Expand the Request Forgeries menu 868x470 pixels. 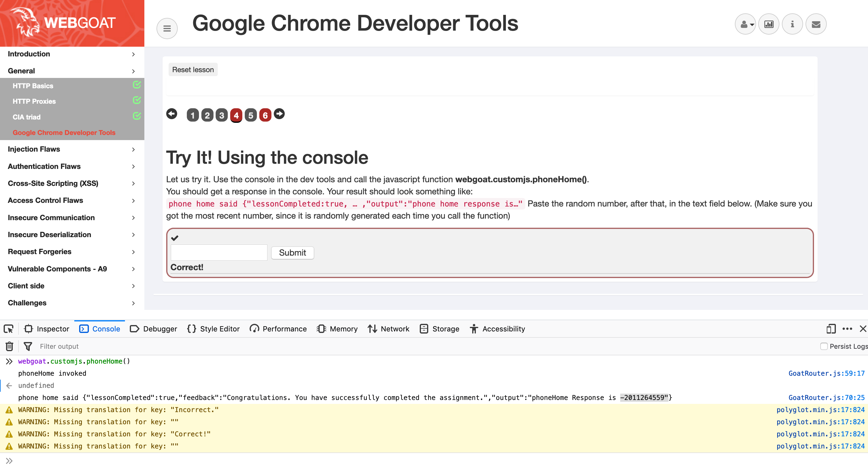(x=72, y=252)
